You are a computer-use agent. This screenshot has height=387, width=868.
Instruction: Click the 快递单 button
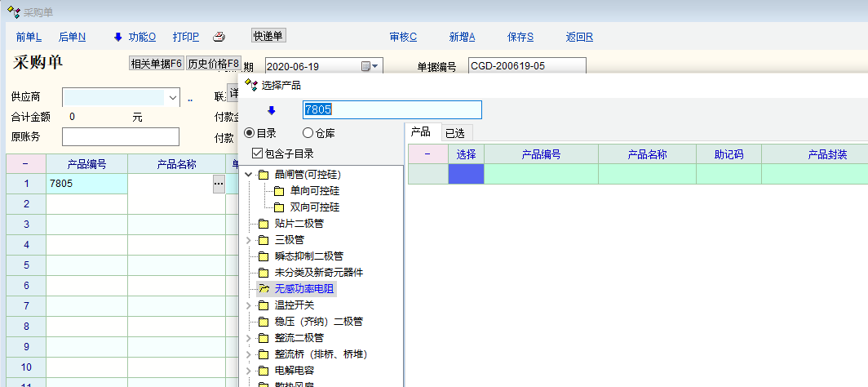coord(268,36)
